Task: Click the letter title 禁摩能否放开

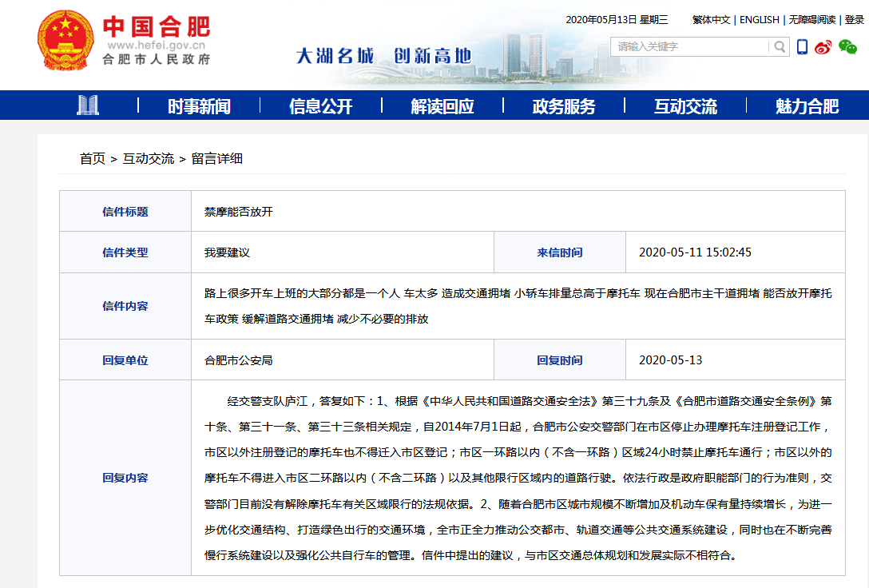Action: (238, 212)
